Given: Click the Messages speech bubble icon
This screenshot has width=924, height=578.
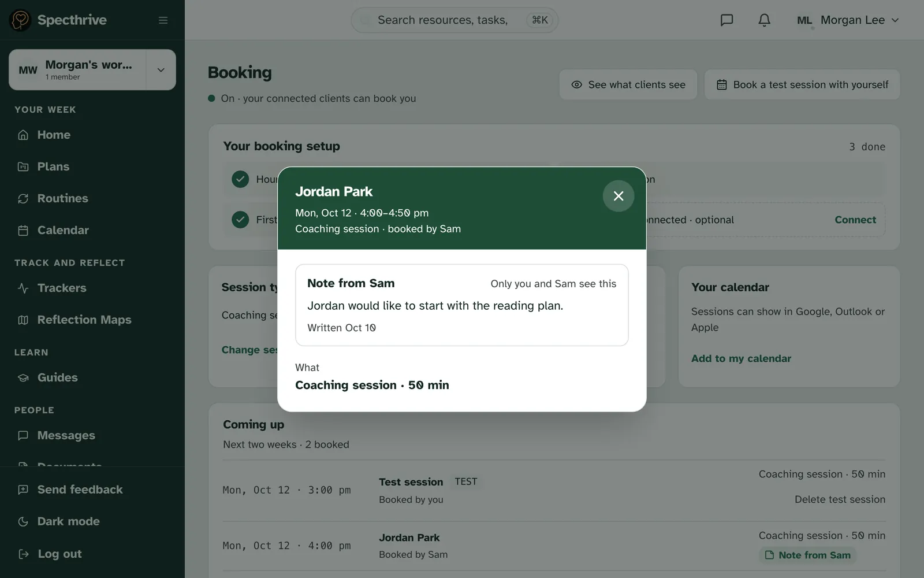Looking at the screenshot, I should 23,435.
